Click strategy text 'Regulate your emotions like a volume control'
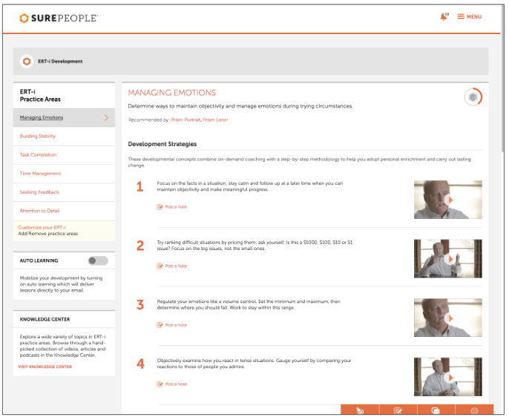 point(249,304)
